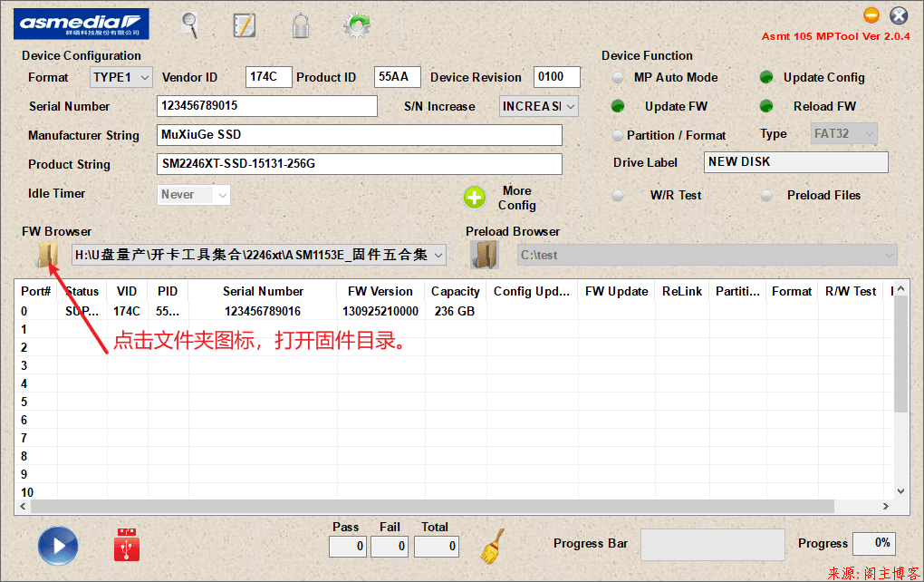Toggle W/R Test option
The height and width of the screenshot is (582, 924).
click(618, 195)
